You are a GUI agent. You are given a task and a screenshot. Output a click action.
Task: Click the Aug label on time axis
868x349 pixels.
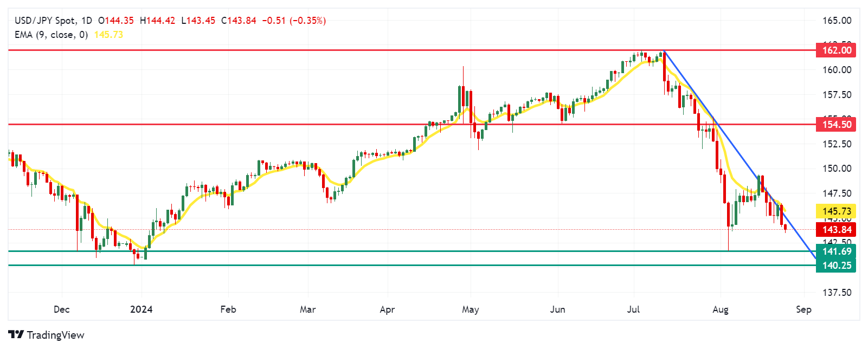721,309
